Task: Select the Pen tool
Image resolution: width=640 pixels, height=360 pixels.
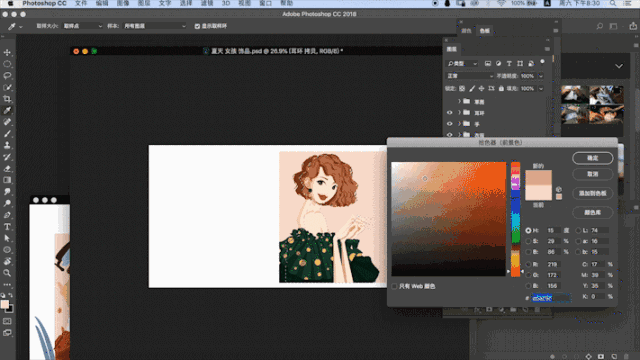Action: click(x=7, y=215)
